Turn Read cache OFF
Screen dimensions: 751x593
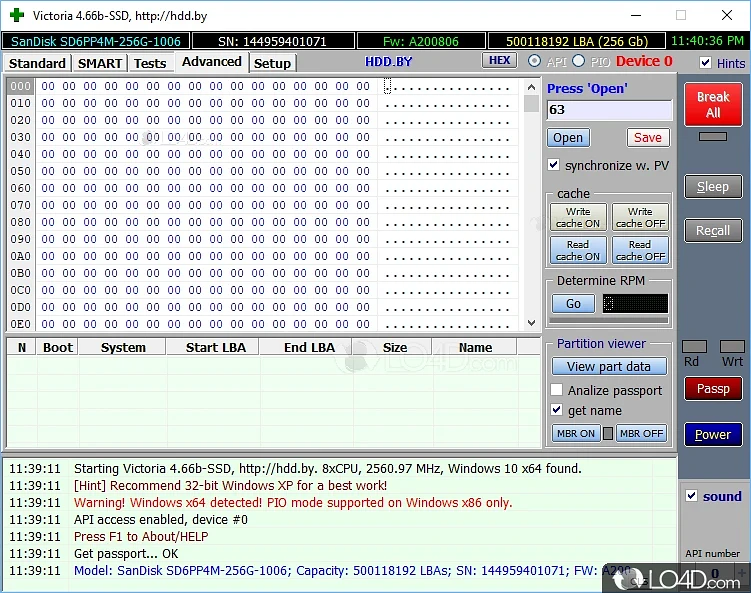pyautogui.click(x=640, y=250)
